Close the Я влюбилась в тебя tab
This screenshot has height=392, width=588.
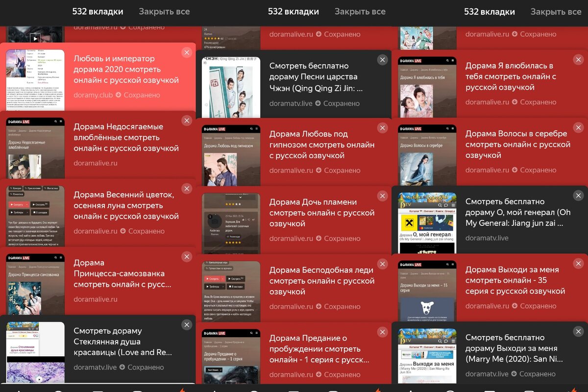(x=578, y=60)
